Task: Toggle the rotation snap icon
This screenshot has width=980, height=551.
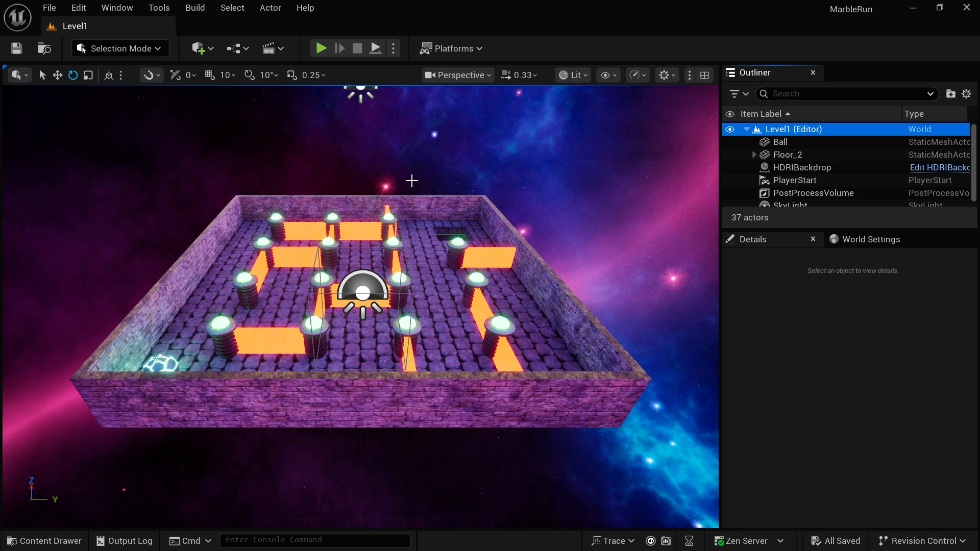Action: tap(249, 75)
